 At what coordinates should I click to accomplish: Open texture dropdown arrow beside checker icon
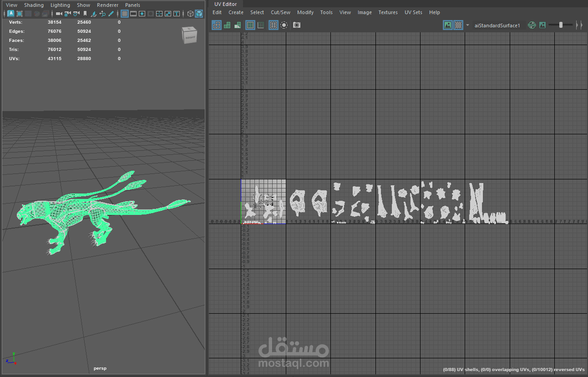467,25
